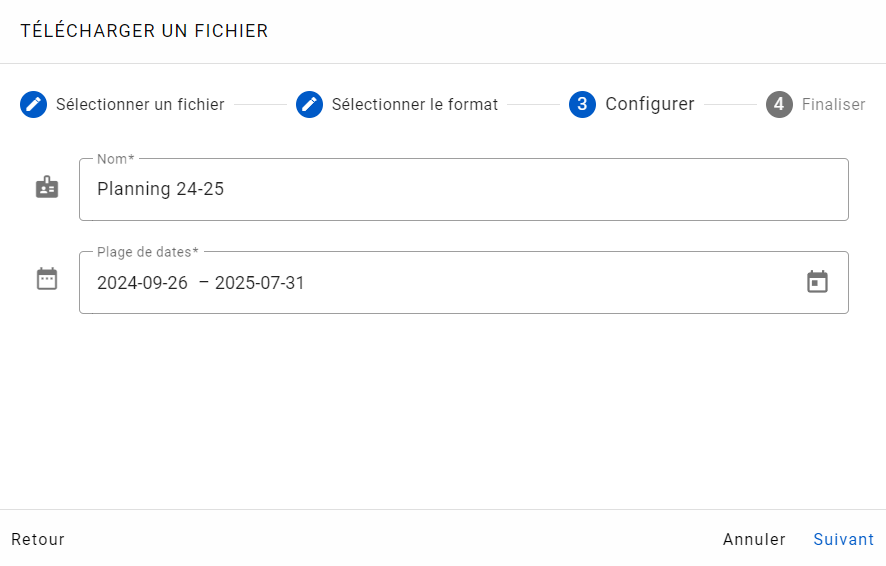Image resolution: width=886 pixels, height=566 pixels.
Task: Click the Annuler button
Action: (x=754, y=539)
